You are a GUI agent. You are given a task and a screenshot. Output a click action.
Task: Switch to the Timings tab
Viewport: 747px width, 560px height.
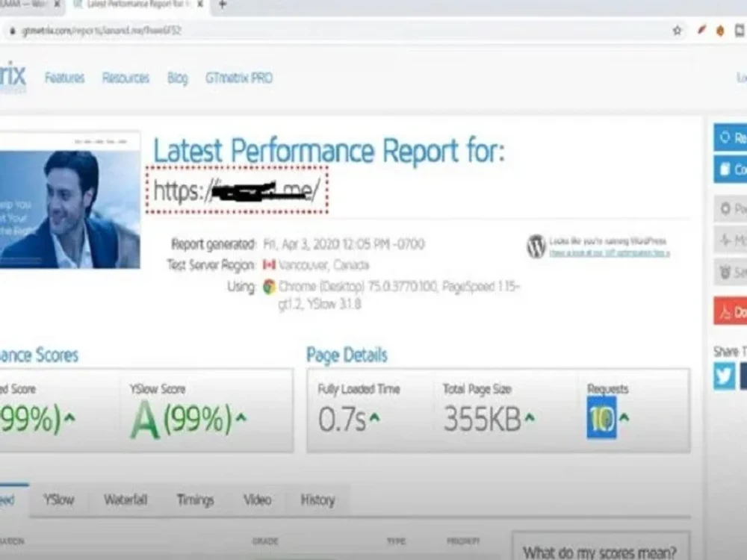coord(195,500)
